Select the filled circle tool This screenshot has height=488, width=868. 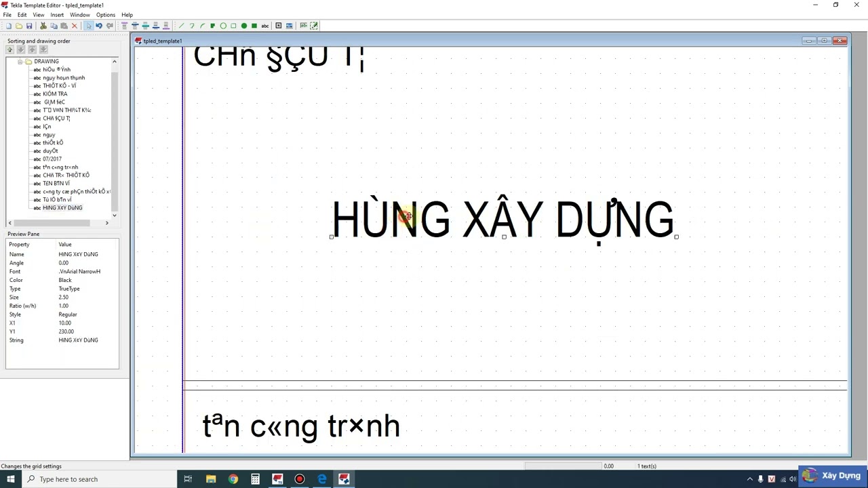244,26
